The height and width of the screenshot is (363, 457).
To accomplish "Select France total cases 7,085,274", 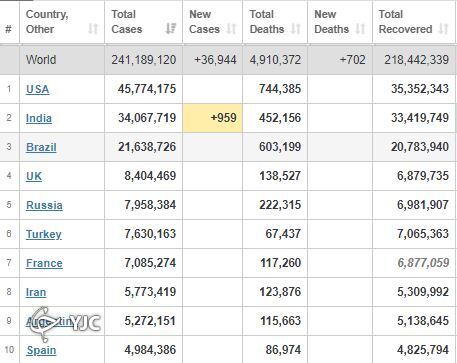I will pos(150,263).
